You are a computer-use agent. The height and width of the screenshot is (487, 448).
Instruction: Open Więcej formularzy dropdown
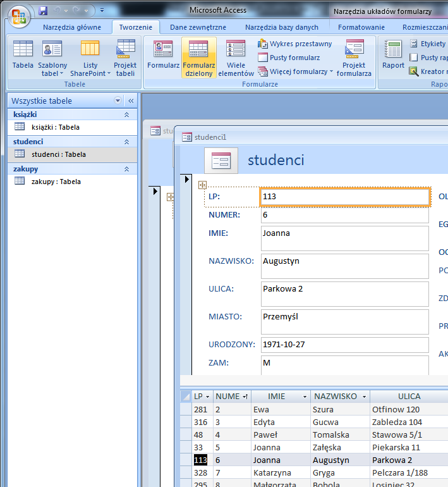[295, 71]
